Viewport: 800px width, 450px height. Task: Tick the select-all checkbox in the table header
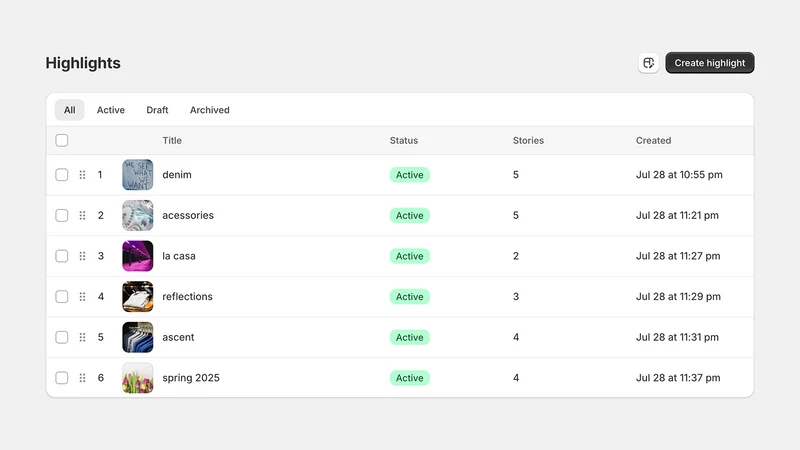[62, 140]
